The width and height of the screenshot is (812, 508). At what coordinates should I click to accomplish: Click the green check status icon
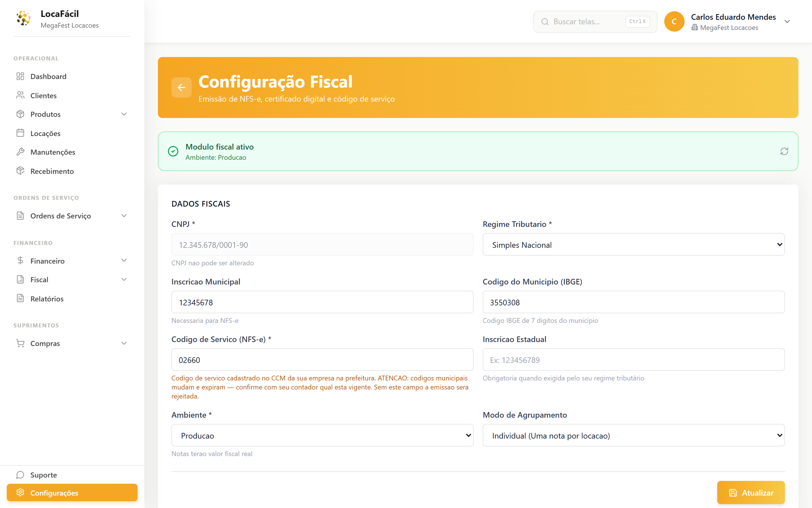(173, 151)
